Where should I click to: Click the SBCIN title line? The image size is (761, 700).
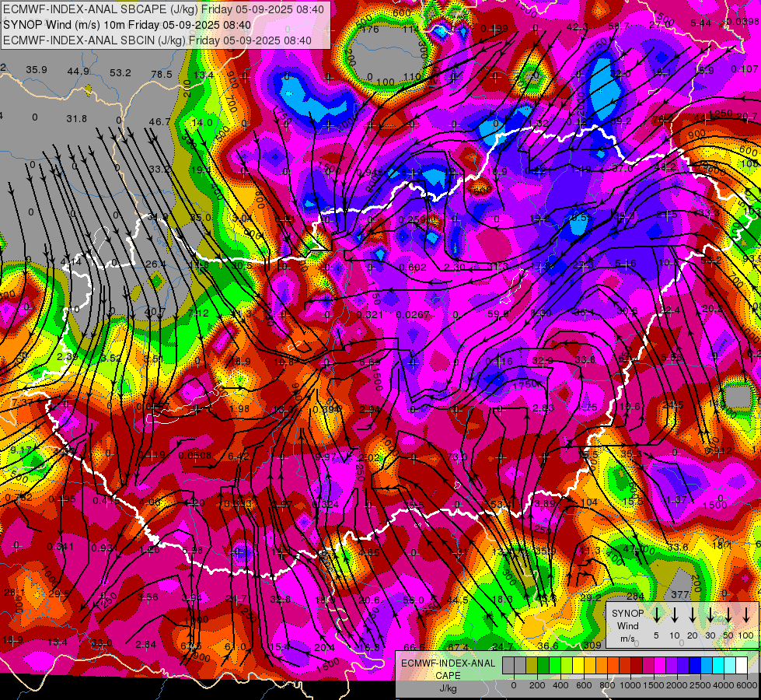[157, 40]
